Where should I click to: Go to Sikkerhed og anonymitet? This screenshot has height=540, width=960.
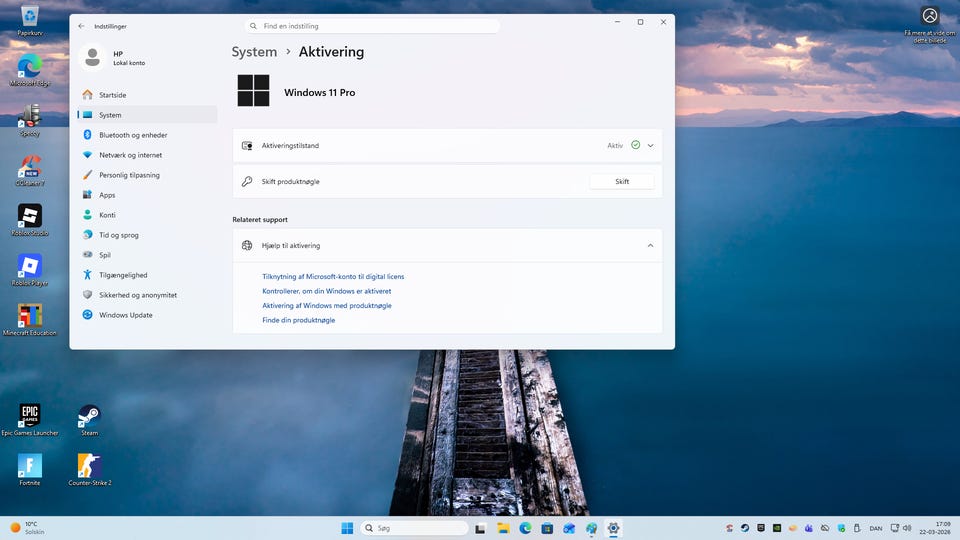pos(138,295)
